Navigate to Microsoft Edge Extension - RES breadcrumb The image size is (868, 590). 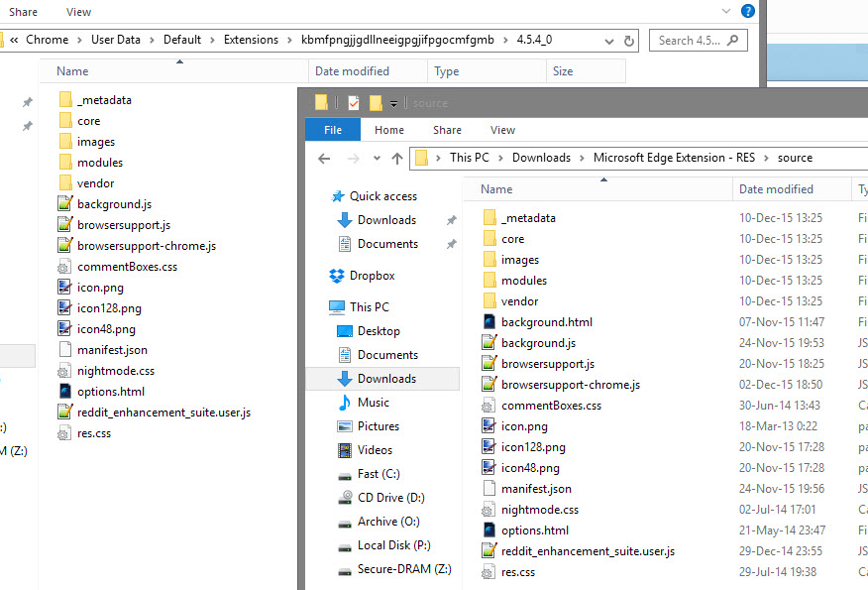674,158
